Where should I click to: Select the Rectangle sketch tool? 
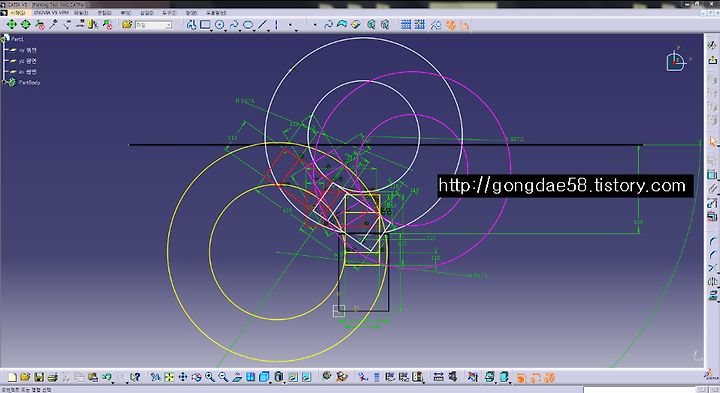click(x=205, y=24)
